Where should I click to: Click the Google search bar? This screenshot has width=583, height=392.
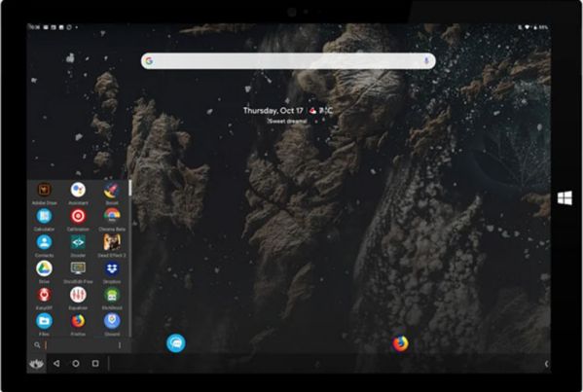[288, 61]
